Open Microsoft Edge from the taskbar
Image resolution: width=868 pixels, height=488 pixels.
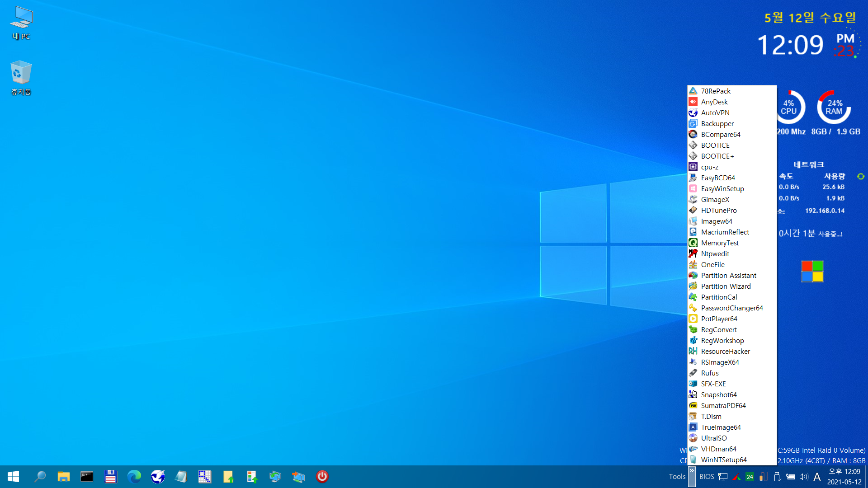point(134,477)
